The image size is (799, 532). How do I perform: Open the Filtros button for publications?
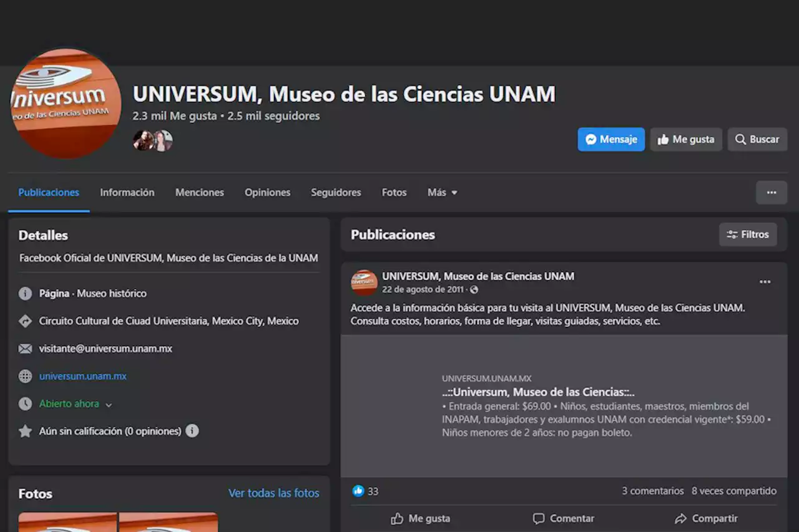(748, 235)
